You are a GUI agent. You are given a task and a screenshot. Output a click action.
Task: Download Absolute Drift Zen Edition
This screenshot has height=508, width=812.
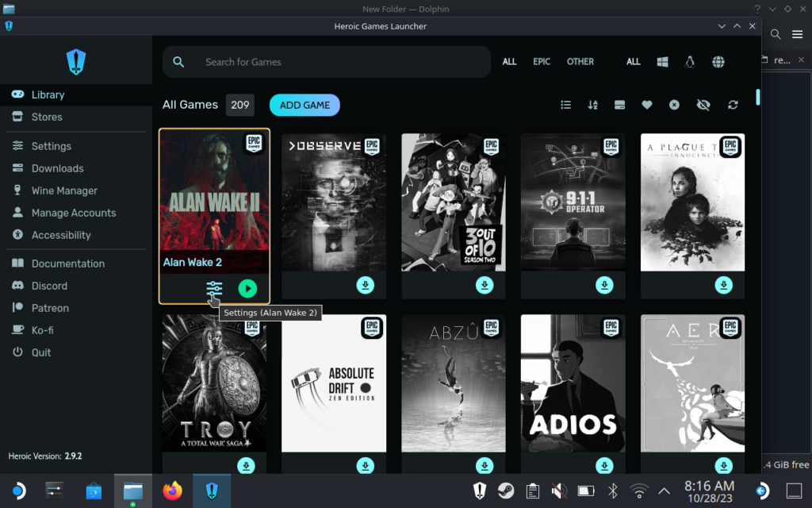365,465
